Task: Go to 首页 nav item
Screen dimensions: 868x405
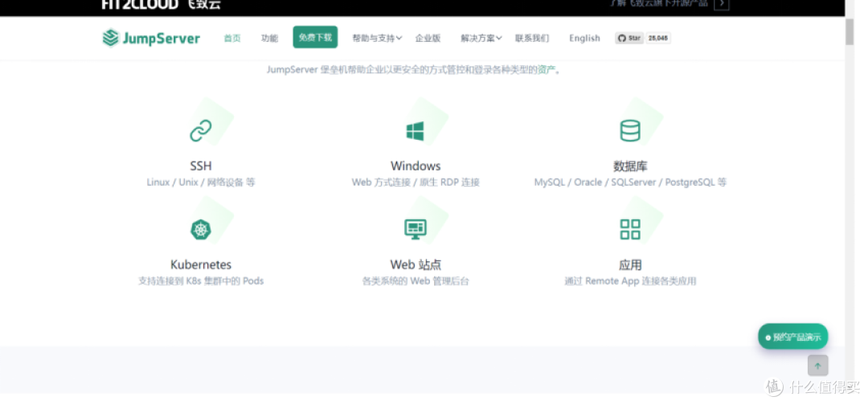Action: pyautogui.click(x=232, y=39)
